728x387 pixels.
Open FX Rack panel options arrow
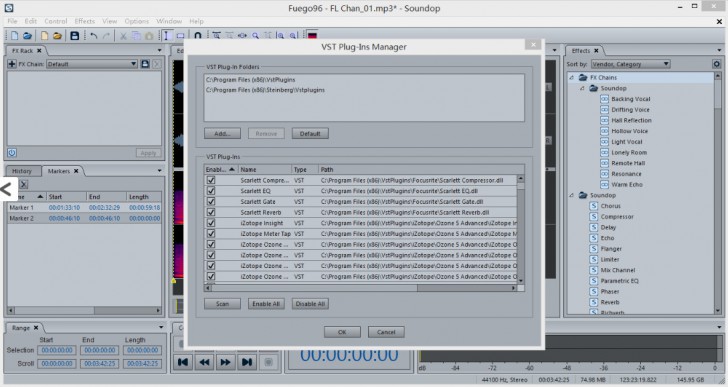click(x=160, y=50)
